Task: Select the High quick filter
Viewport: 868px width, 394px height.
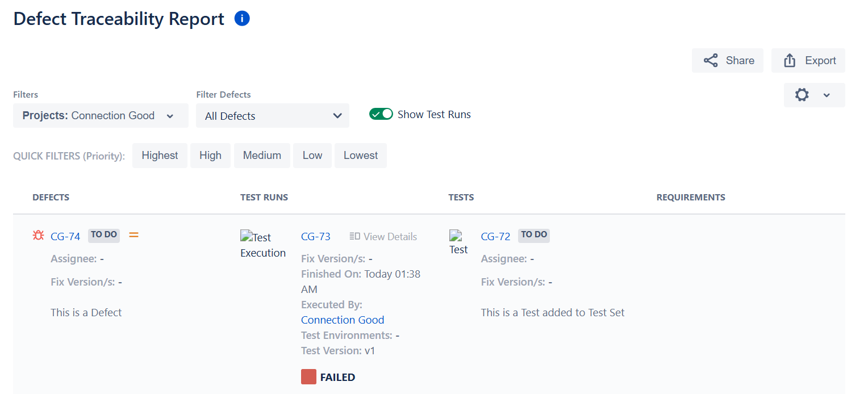Action: 210,156
